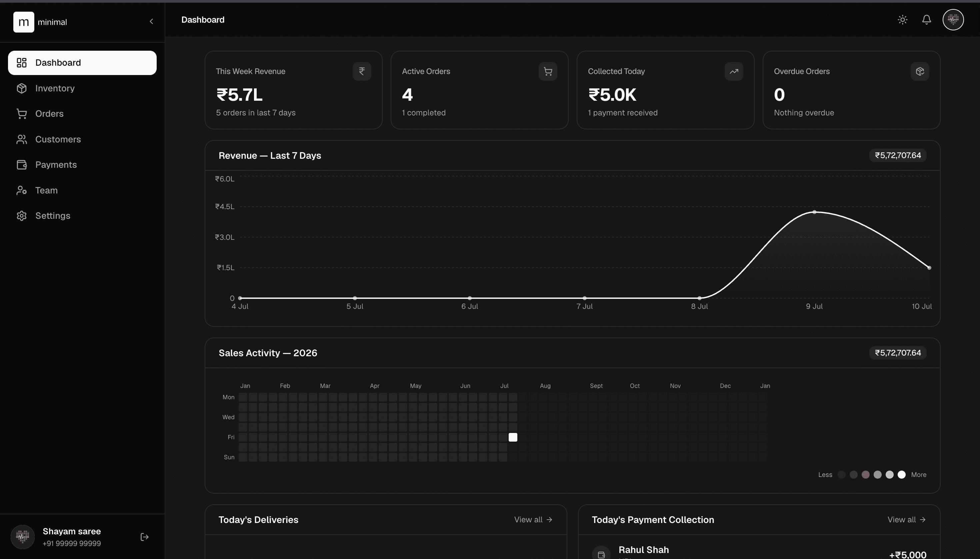Click the Revenue — Last 7 Days heading

[x=270, y=155]
